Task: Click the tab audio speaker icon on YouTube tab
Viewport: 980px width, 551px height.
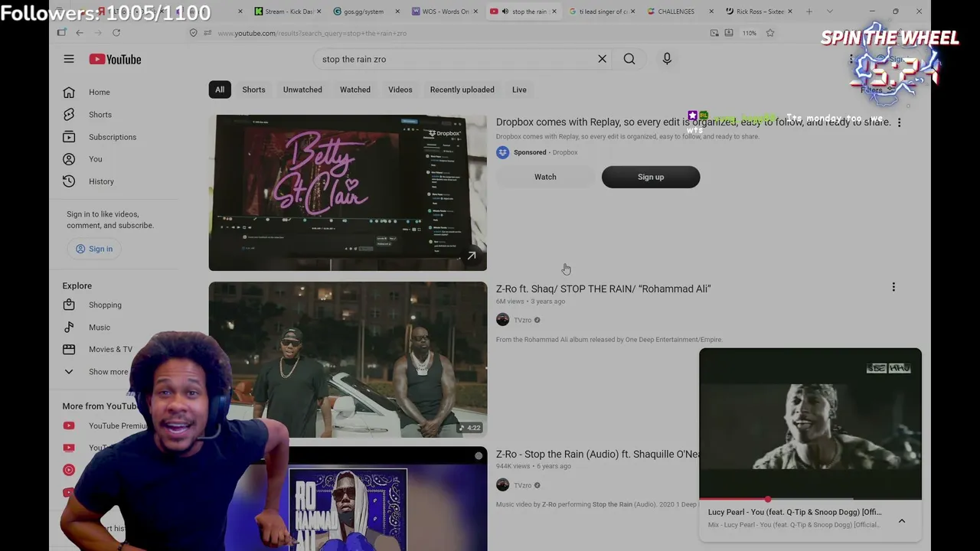Action: [x=505, y=11]
